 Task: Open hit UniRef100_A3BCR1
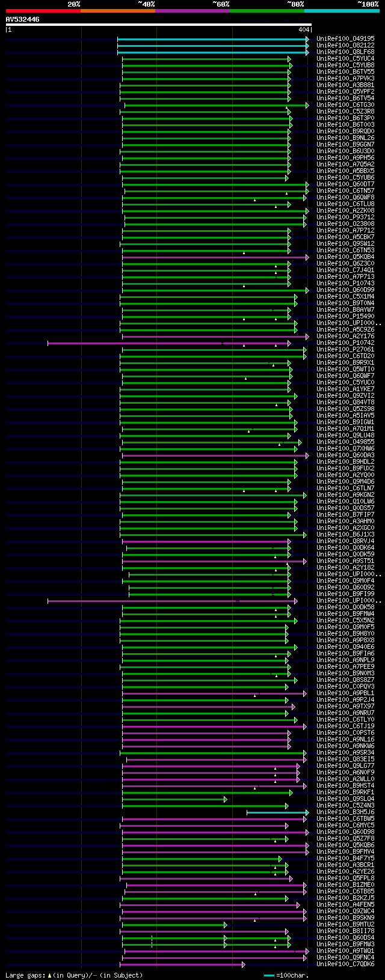(345, 865)
